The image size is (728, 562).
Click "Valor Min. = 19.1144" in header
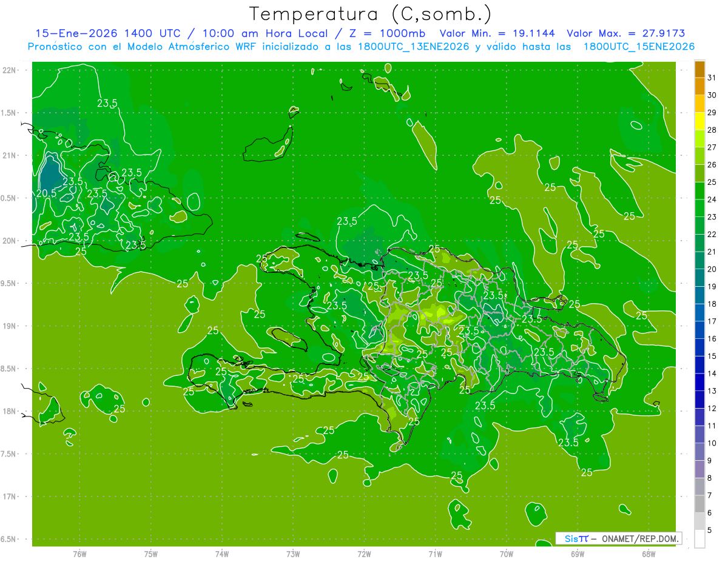497,33
